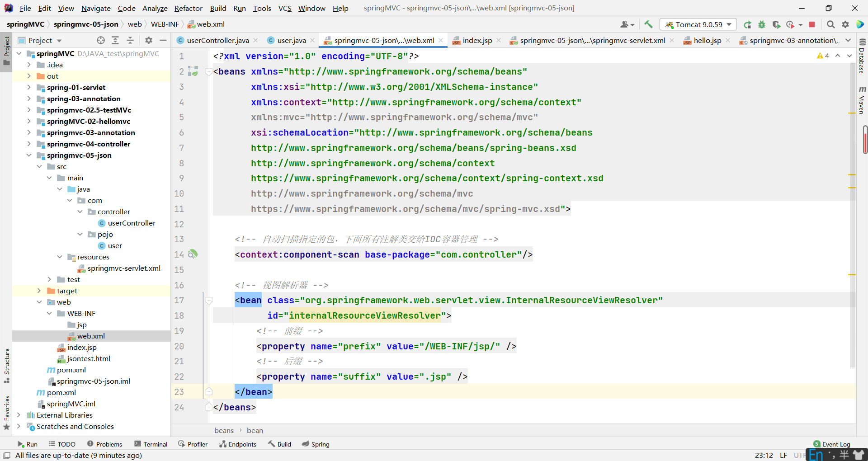Open Structure tool window
Screen dimensions: 868x461
pos(6,365)
